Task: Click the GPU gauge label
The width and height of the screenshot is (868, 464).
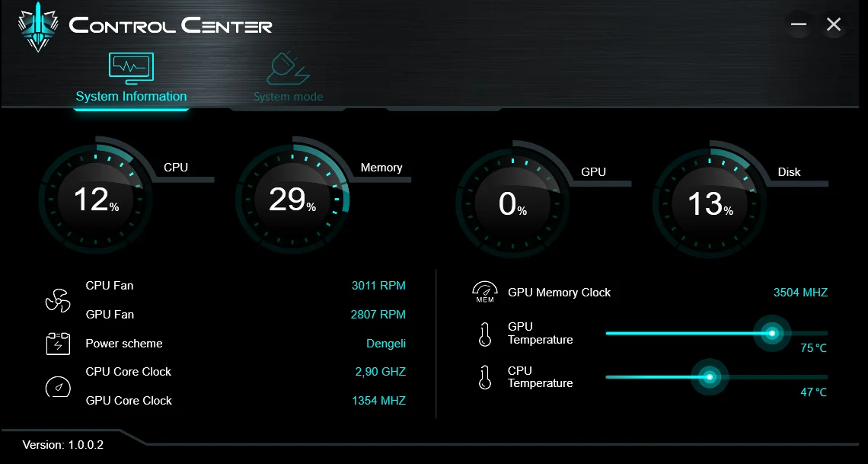Action: [x=593, y=171]
